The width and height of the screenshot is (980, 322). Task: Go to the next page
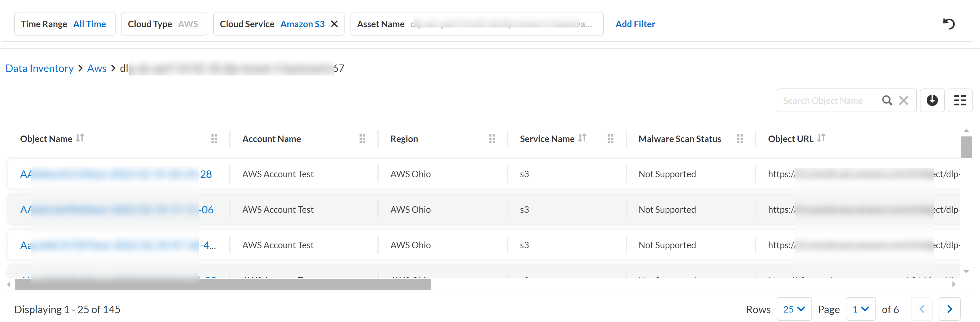tap(949, 309)
